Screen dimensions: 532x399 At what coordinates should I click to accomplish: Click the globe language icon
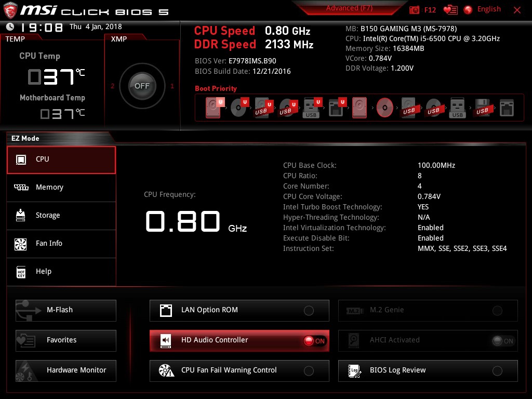(x=468, y=10)
